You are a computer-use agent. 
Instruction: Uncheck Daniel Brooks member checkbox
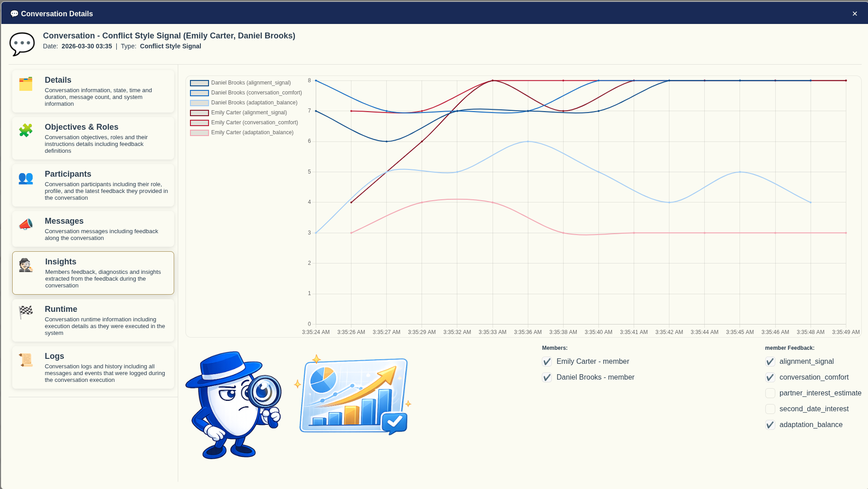[547, 377]
